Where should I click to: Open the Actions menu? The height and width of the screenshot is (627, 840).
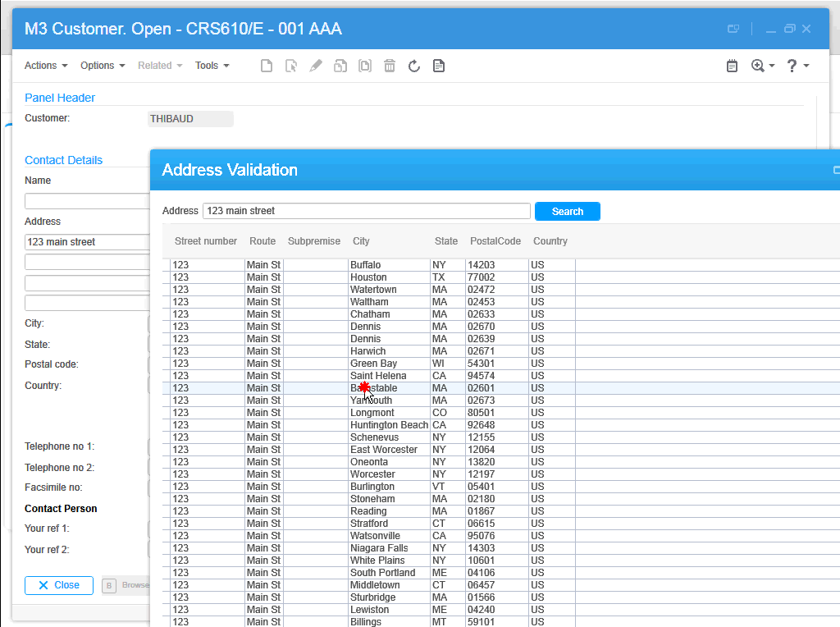(x=46, y=66)
